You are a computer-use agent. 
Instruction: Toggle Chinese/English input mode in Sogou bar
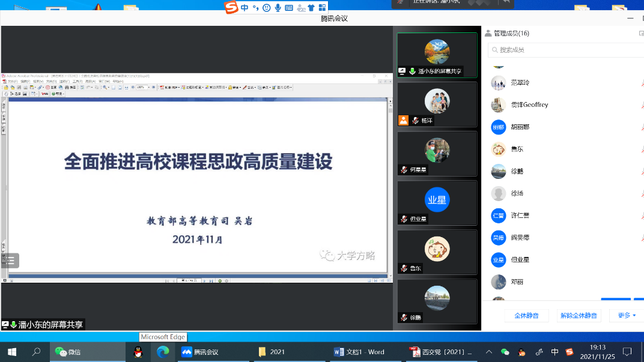pos(245,8)
